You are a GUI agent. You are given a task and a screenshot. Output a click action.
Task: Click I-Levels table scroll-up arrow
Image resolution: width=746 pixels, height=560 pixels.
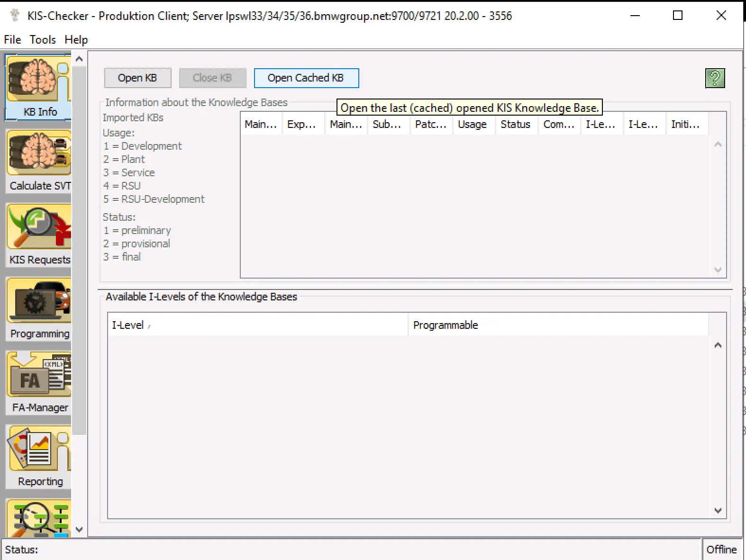click(718, 345)
